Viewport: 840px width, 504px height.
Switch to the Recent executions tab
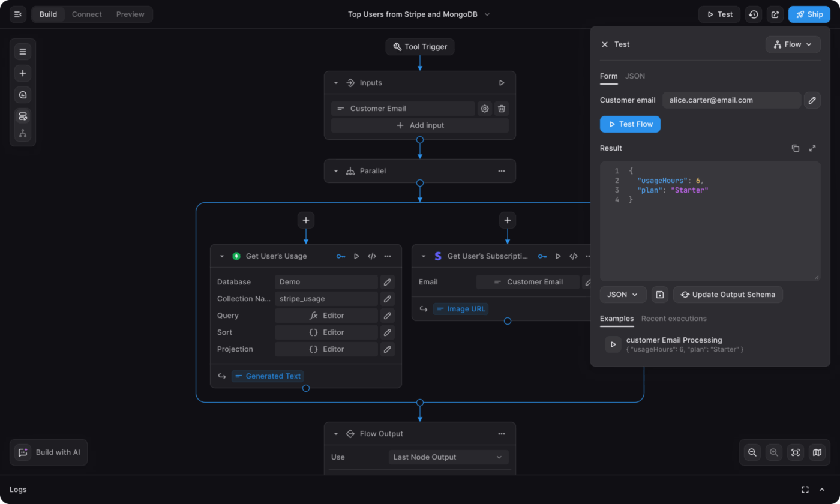pyautogui.click(x=673, y=319)
